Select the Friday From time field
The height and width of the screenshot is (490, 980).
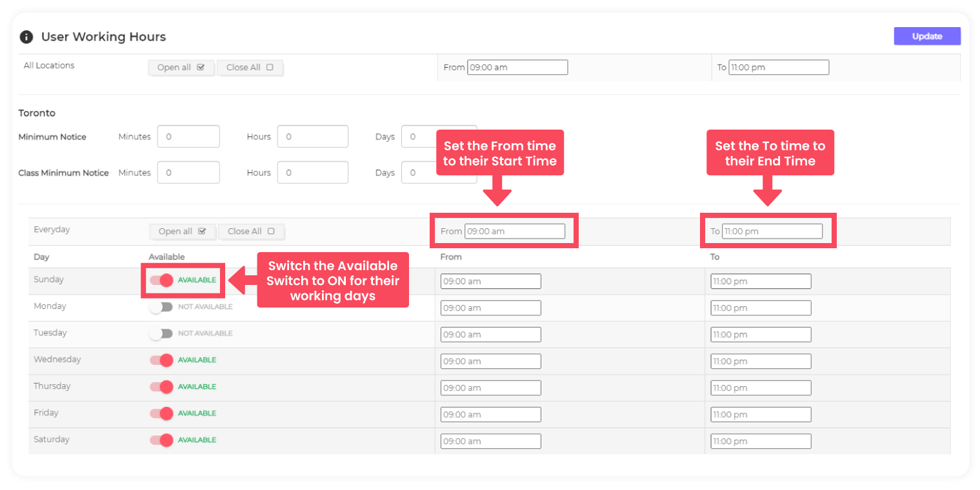click(490, 415)
